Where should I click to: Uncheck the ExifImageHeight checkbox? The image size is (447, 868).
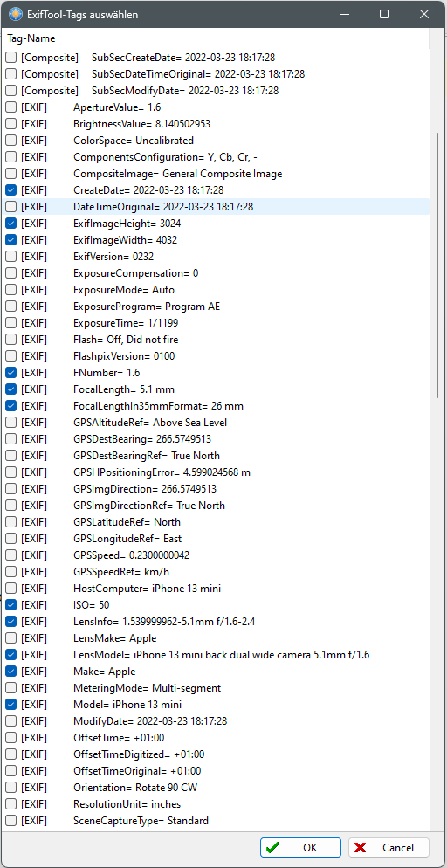click(x=11, y=224)
